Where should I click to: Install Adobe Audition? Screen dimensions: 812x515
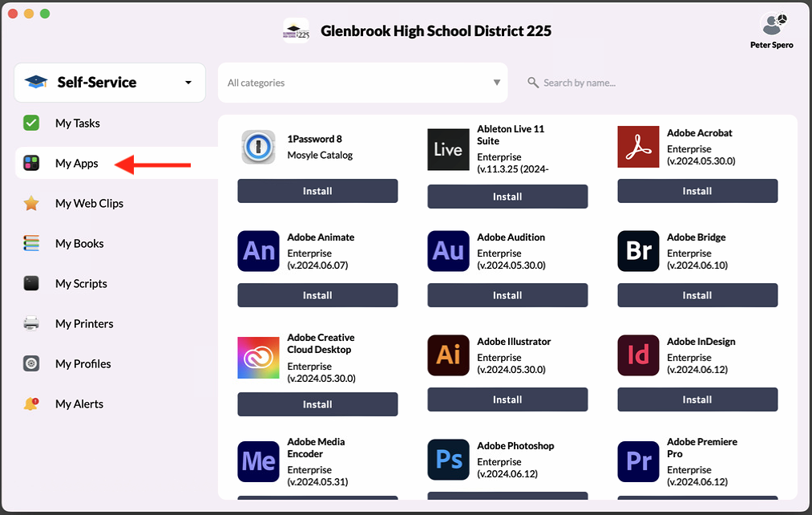507,295
